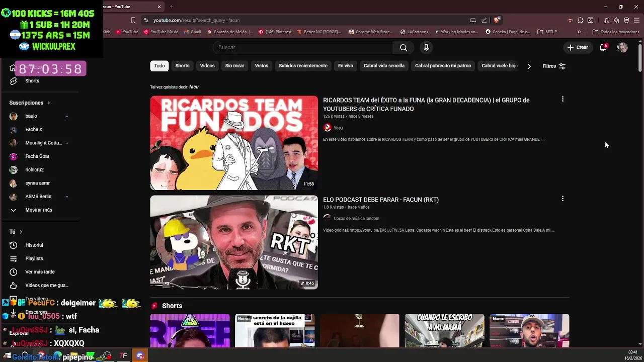Open the Crear video menu
The height and width of the screenshot is (362, 644).
pyautogui.click(x=578, y=47)
